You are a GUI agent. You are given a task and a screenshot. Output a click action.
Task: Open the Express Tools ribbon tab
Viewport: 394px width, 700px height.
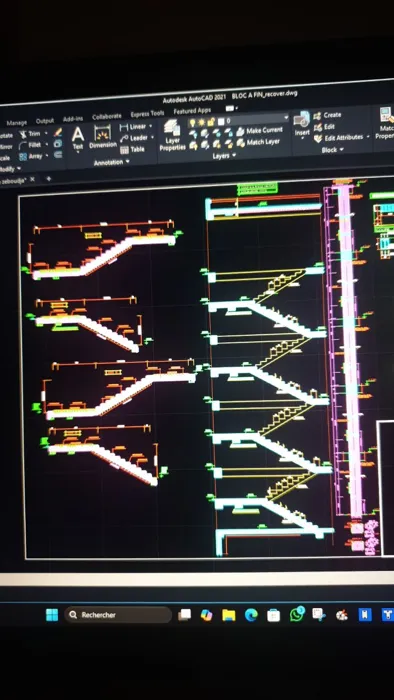click(x=147, y=114)
